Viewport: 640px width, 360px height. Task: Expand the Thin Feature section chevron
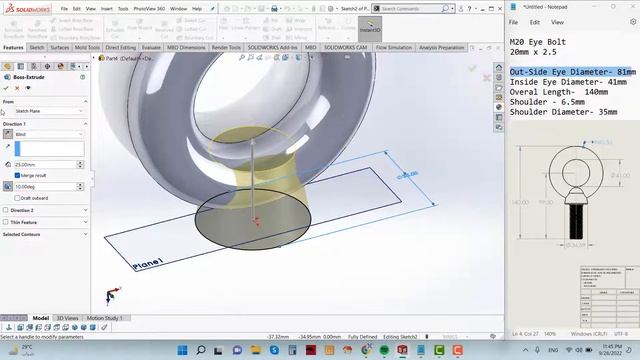pos(85,222)
